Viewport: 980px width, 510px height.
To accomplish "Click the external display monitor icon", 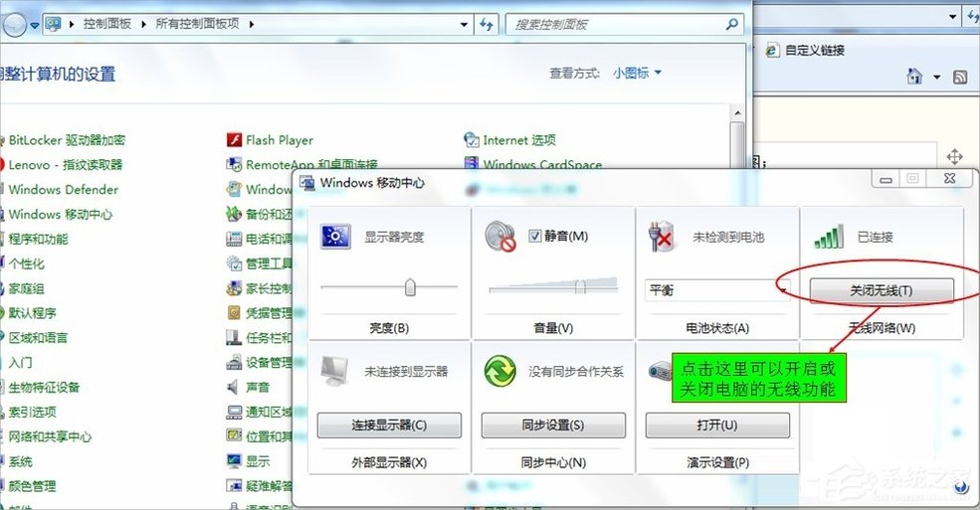I will [x=333, y=372].
